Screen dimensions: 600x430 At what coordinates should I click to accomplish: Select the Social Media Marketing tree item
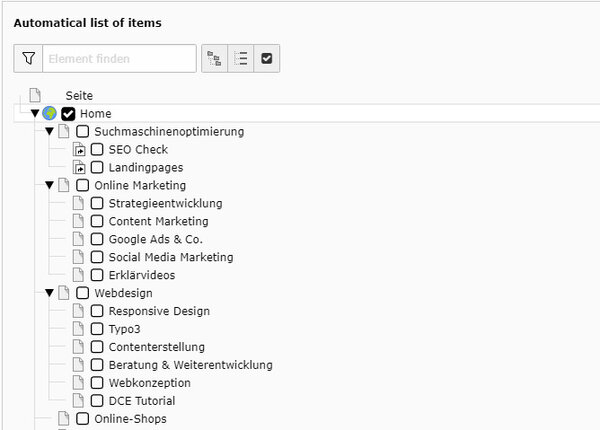(x=171, y=257)
